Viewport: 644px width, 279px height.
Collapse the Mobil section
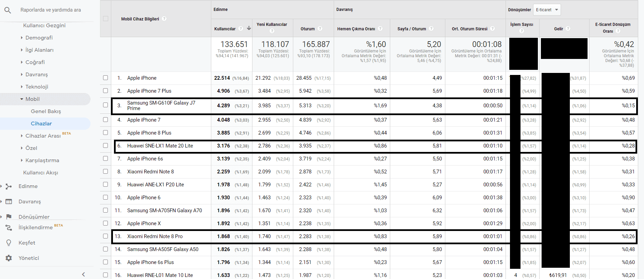tap(22, 99)
